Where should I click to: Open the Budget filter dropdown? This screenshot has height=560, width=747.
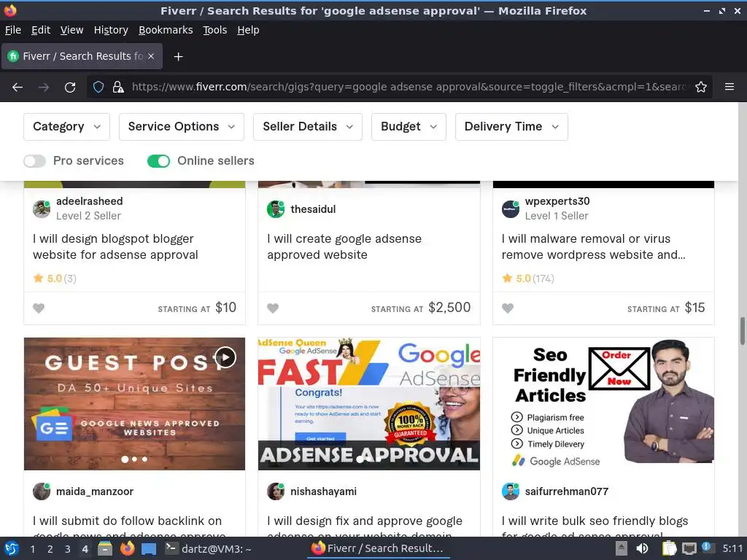point(409,127)
